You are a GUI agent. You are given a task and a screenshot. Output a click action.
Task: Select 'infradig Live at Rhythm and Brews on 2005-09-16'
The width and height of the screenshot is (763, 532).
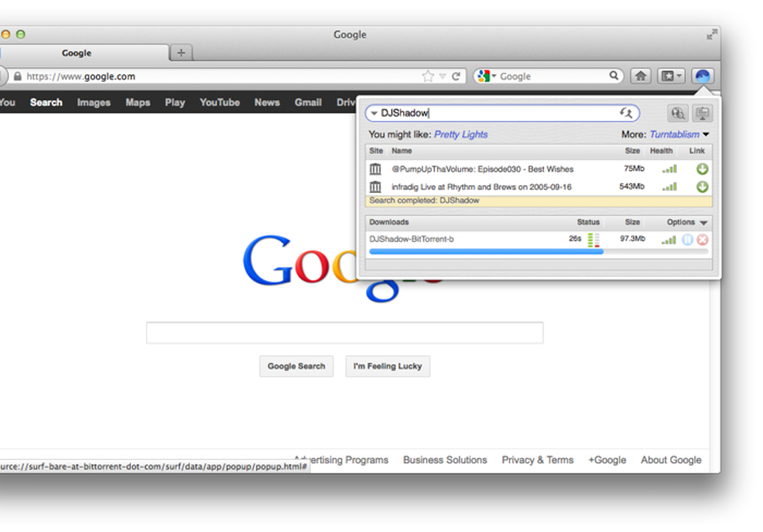click(481, 187)
